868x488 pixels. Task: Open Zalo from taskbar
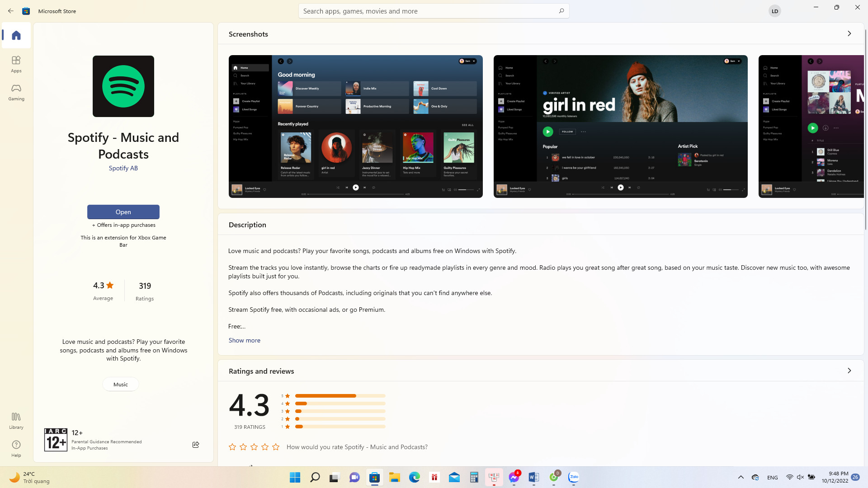(x=573, y=477)
